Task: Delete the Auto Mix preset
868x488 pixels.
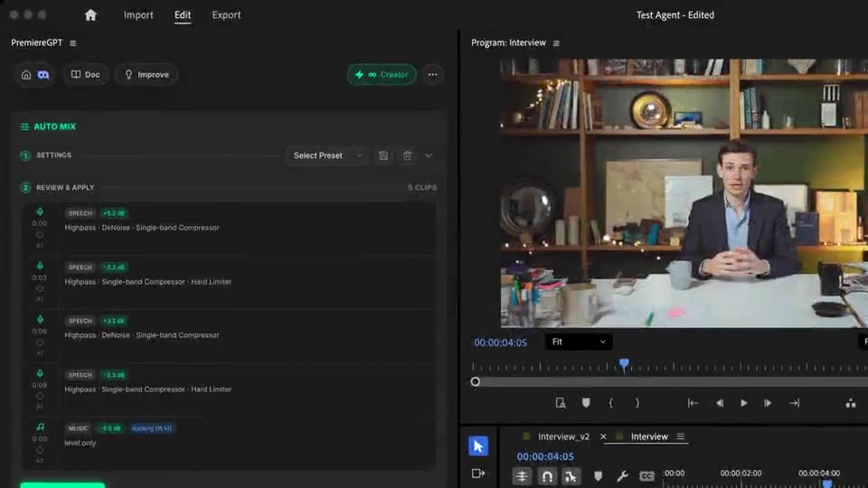Action: [x=408, y=156]
